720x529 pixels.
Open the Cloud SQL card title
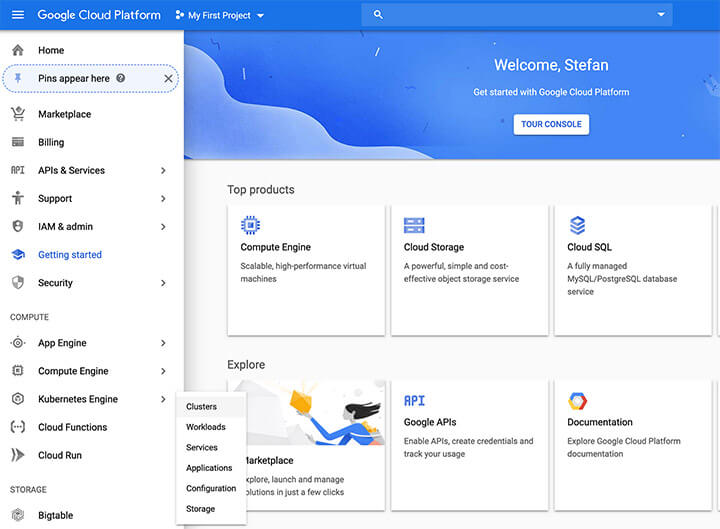[589, 247]
